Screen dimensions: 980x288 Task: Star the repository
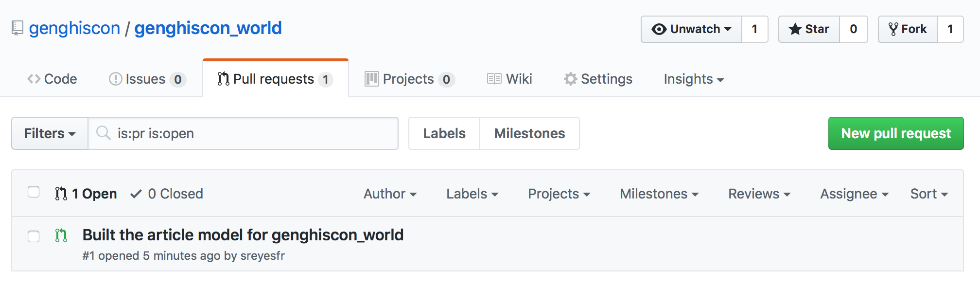(809, 29)
